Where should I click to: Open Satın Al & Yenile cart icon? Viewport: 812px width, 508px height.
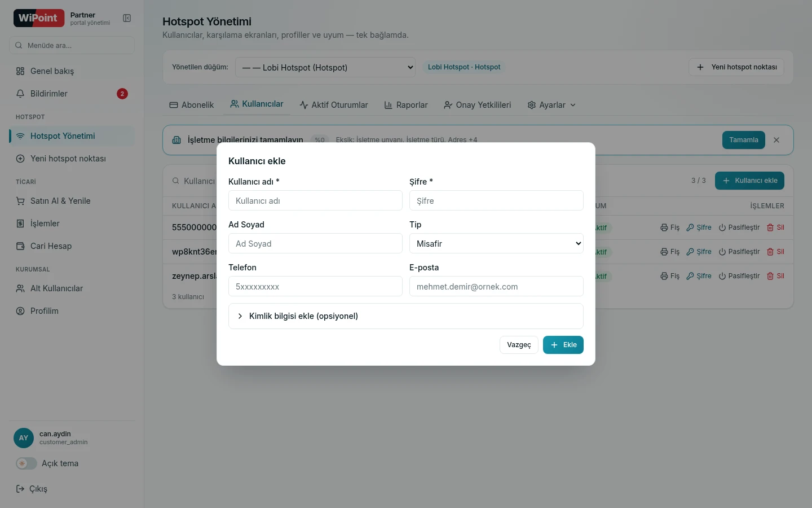click(20, 201)
